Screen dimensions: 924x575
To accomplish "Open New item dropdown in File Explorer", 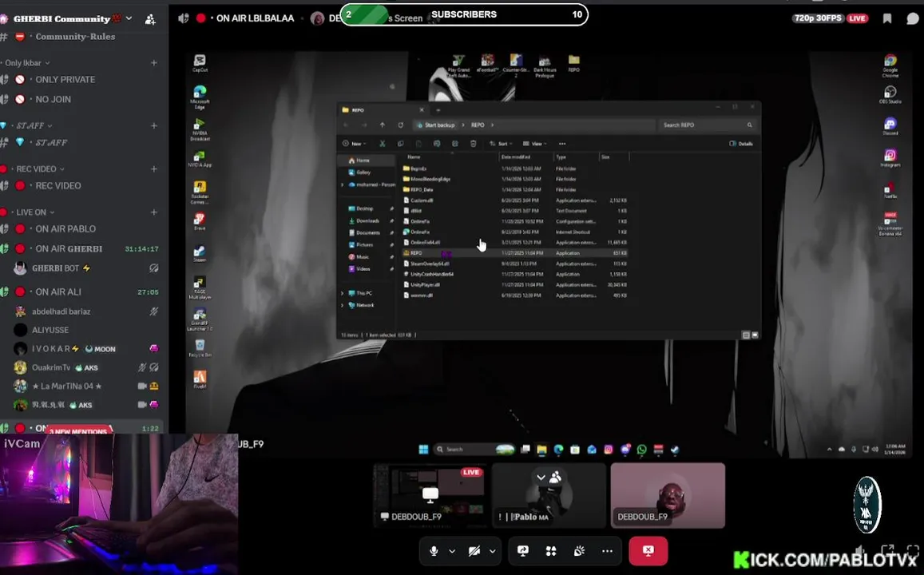I will click(354, 144).
